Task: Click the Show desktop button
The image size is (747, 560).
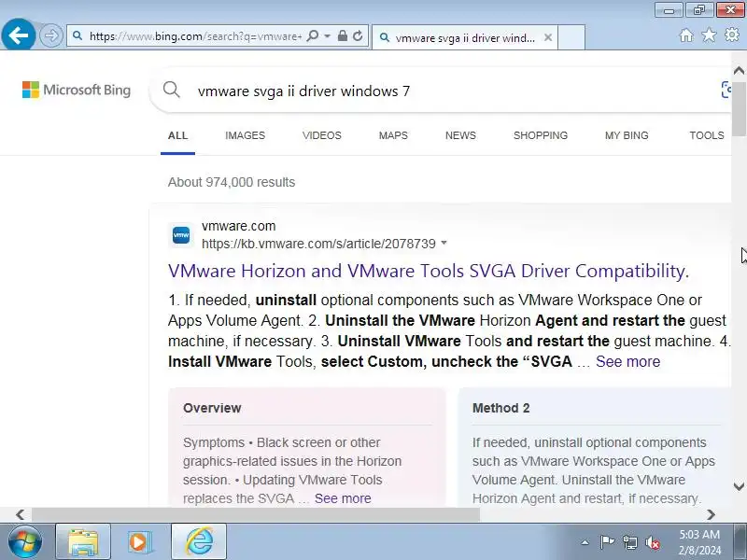Action: 740,542
